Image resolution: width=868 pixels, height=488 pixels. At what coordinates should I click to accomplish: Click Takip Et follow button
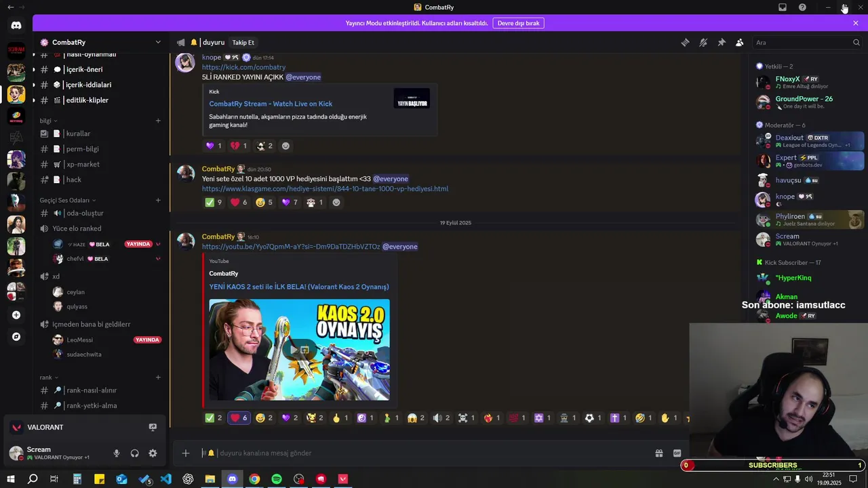(x=243, y=42)
